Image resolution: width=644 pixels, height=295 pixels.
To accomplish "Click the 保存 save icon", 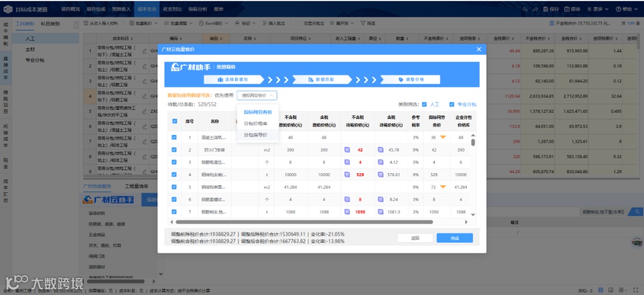I will pyautogui.click(x=546, y=8).
